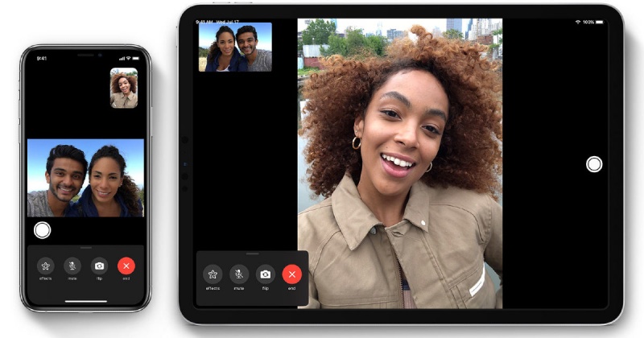Tap the white shutter button on the iPhone

pyautogui.click(x=43, y=230)
